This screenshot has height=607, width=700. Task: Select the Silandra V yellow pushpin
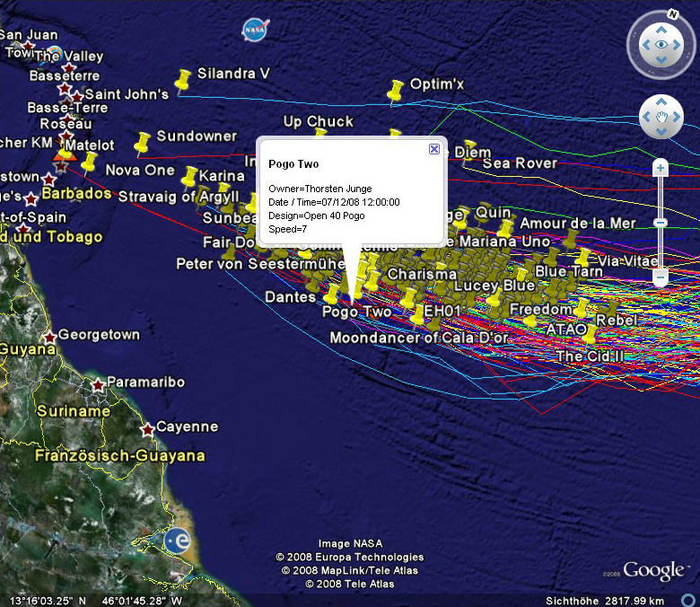[185, 81]
